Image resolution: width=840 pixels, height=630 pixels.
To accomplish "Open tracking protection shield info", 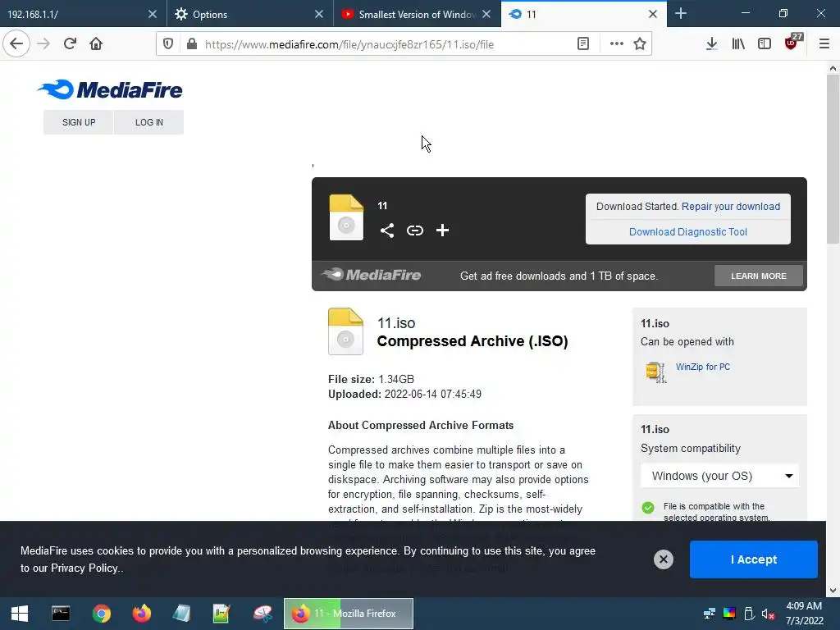I will point(168,44).
